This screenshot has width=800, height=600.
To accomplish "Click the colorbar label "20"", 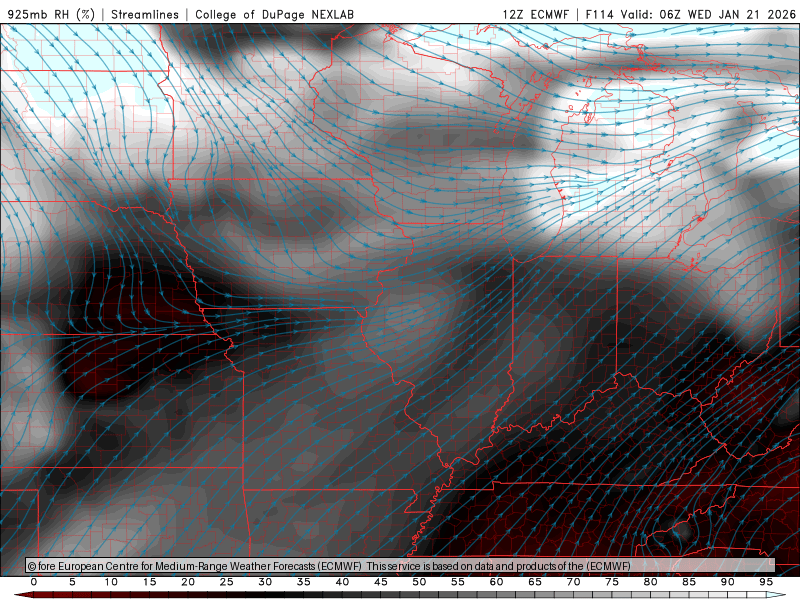I will [x=188, y=582].
